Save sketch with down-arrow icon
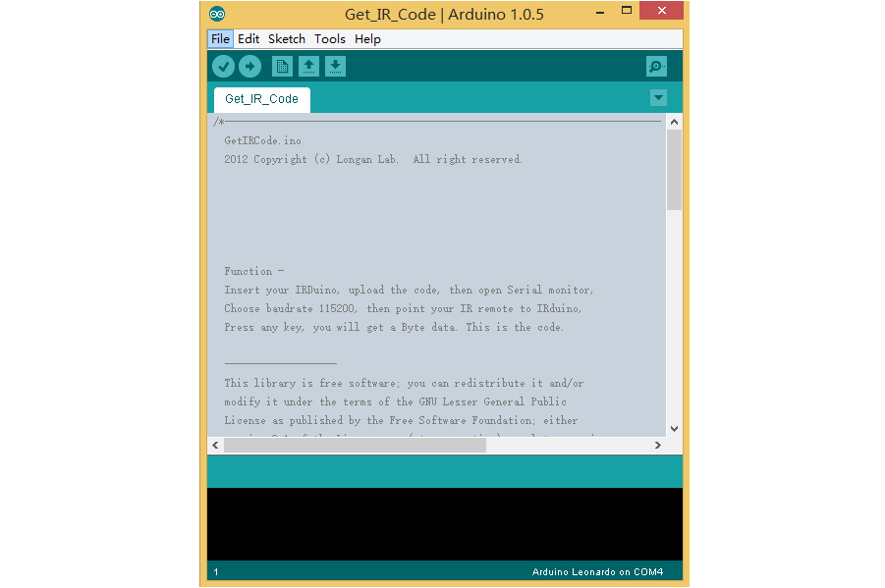 335,67
